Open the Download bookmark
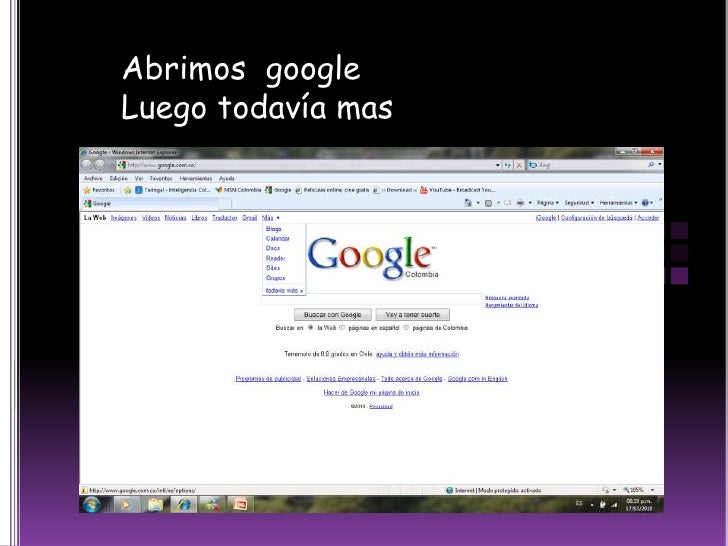The width and height of the screenshot is (728, 546). tap(395, 190)
